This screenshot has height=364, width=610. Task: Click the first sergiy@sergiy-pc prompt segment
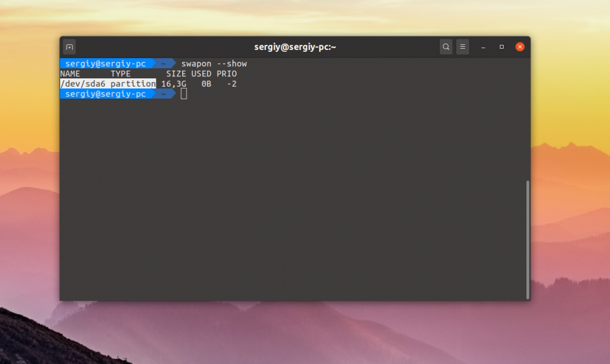point(106,64)
